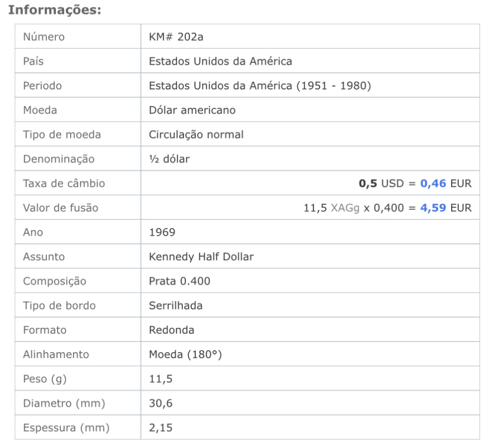Screen dimensions: 487x448
Task: Click the Kennedy Half Dollar subject text
Action: (x=201, y=257)
